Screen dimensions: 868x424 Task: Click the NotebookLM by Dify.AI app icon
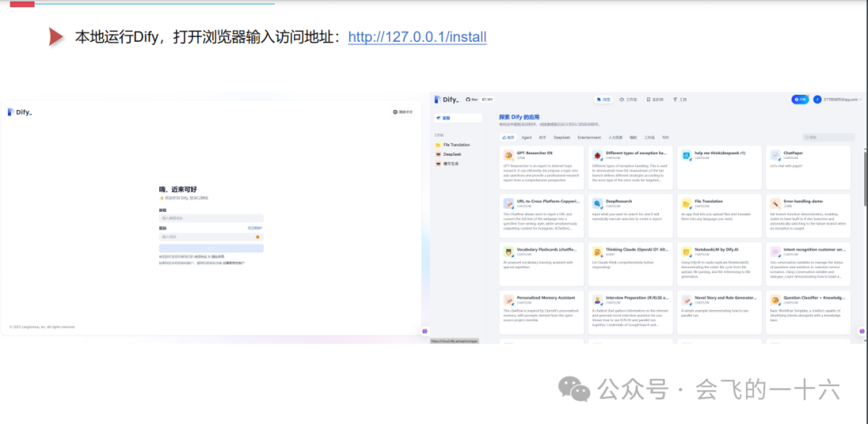(686, 251)
